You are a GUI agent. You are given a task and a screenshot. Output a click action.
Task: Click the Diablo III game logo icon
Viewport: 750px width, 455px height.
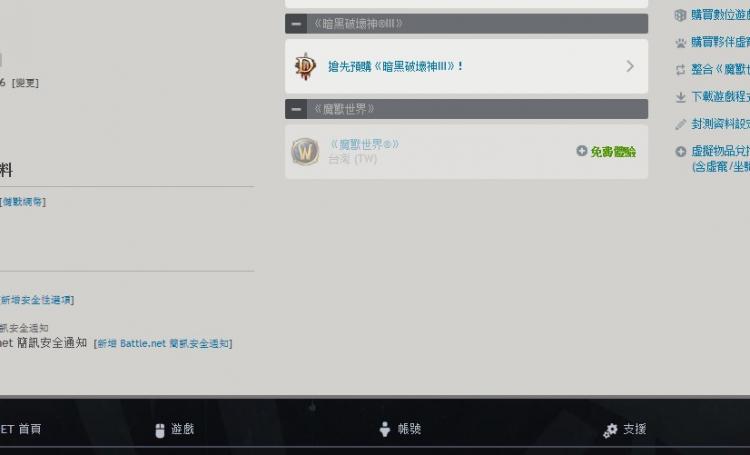(x=305, y=67)
